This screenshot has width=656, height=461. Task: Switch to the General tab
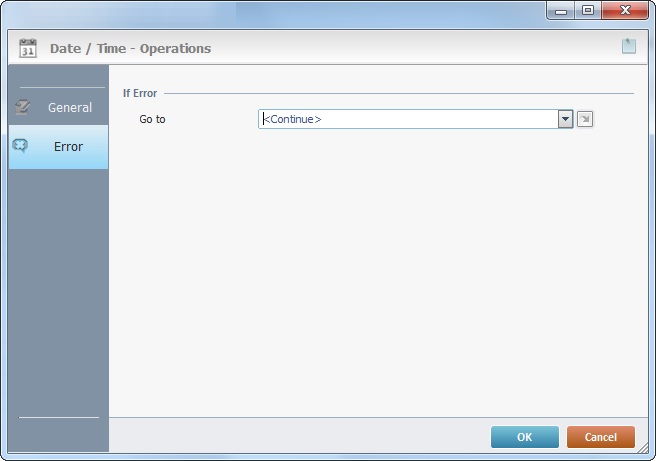click(x=69, y=107)
